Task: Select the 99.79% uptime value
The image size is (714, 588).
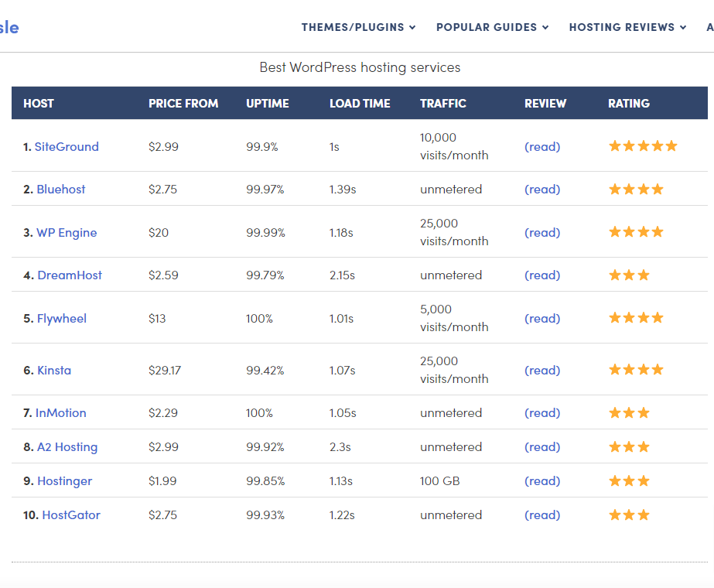Action: tap(265, 275)
